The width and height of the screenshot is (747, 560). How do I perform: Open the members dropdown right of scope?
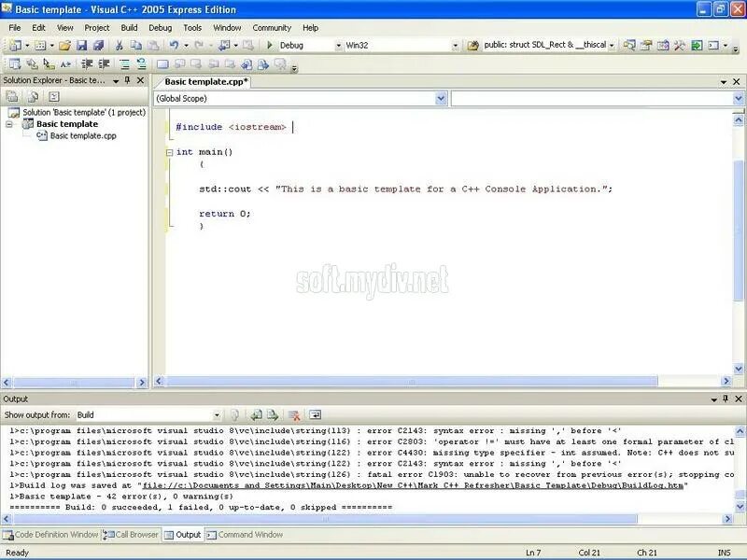tap(738, 99)
